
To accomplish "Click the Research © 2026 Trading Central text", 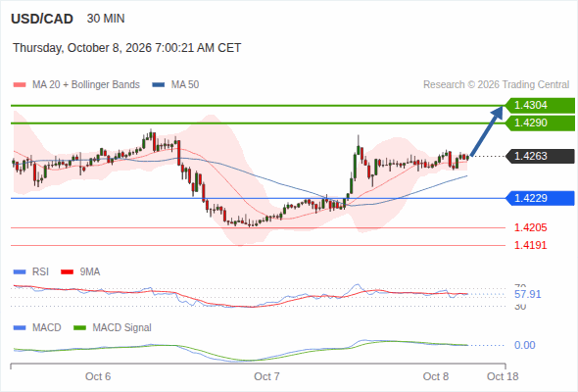I will click(x=496, y=85).
